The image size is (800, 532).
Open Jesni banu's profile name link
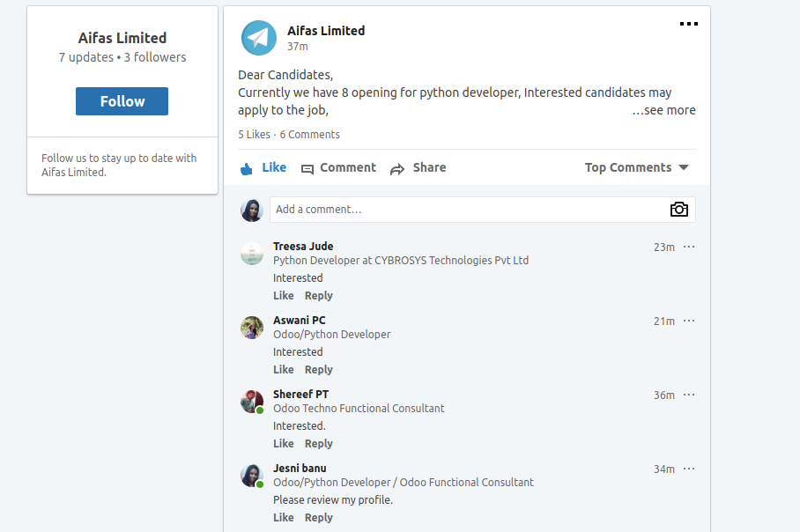300,469
